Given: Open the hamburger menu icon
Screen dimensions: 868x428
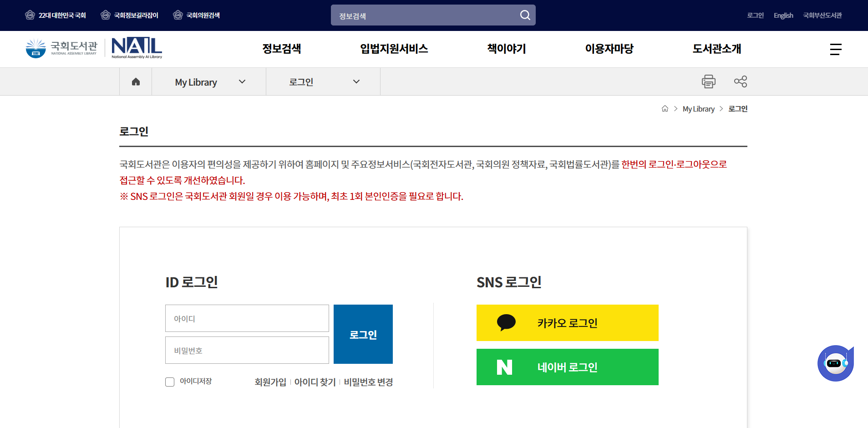Looking at the screenshot, I should click(835, 49).
